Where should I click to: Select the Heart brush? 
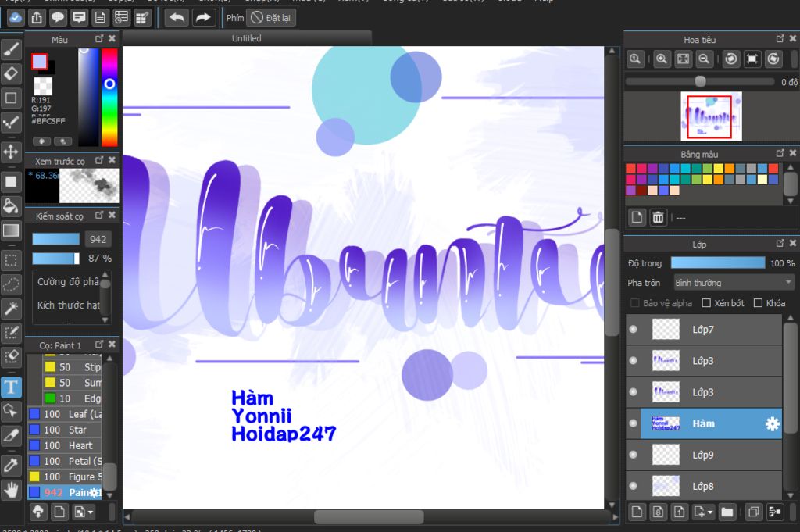65,445
